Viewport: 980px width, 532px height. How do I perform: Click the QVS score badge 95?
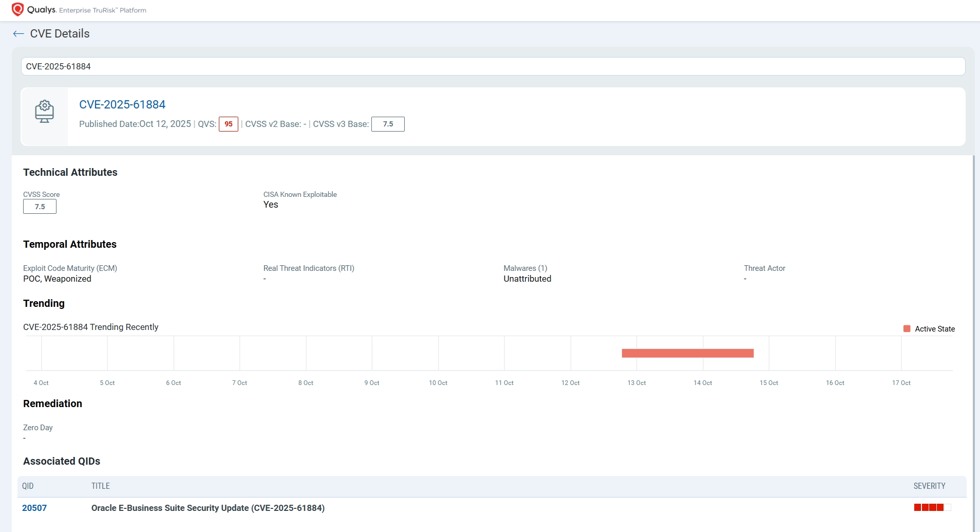(228, 124)
